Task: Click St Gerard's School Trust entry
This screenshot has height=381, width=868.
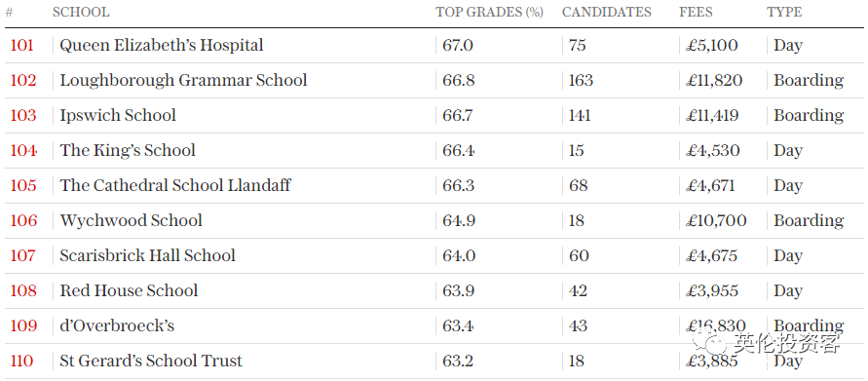Action: coord(151,361)
